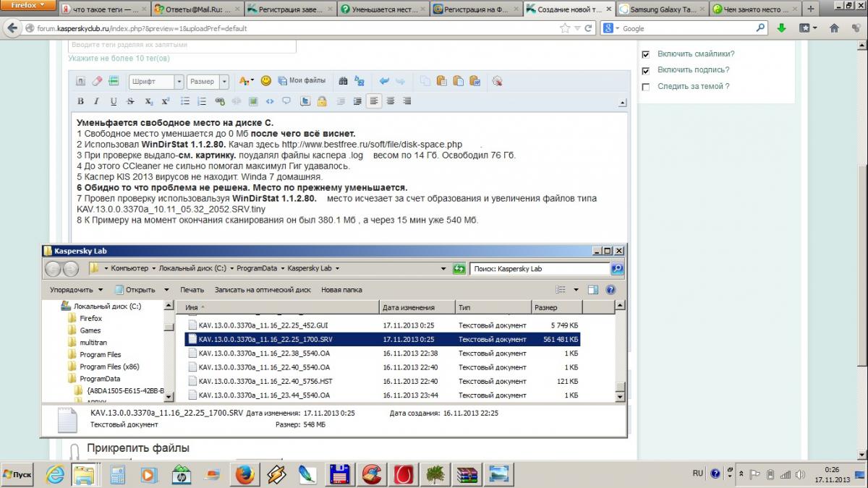The height and width of the screenshot is (488, 868).
Task: Open the view options dropdown in Explorer
Action: coord(576,290)
